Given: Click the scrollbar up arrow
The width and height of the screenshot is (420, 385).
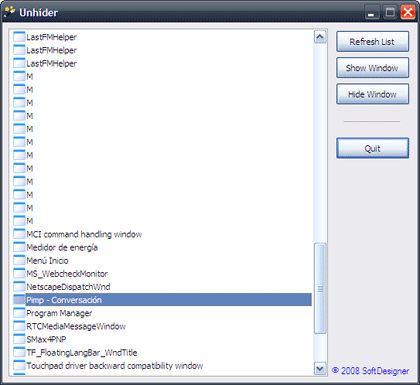Looking at the screenshot, I should point(320,37).
